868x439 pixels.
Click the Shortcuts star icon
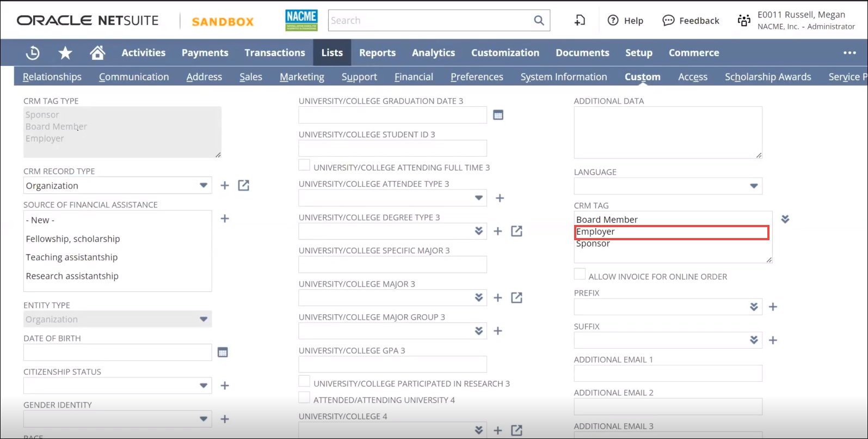point(65,53)
